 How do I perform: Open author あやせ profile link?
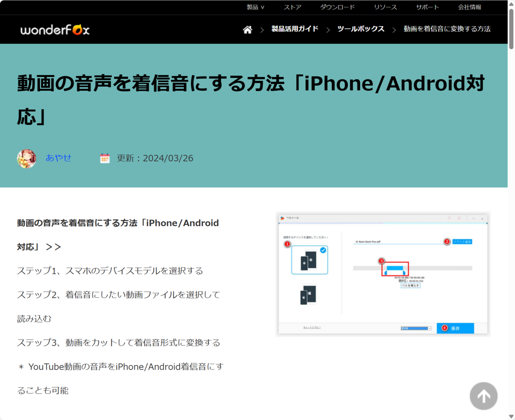click(58, 158)
